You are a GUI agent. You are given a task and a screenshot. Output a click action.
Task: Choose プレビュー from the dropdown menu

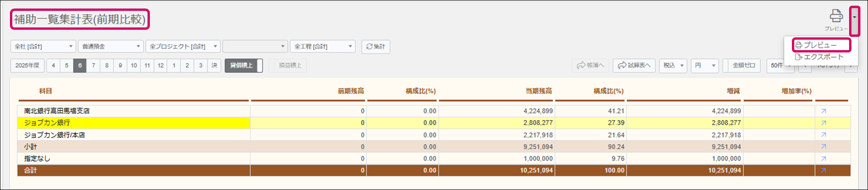[821, 45]
